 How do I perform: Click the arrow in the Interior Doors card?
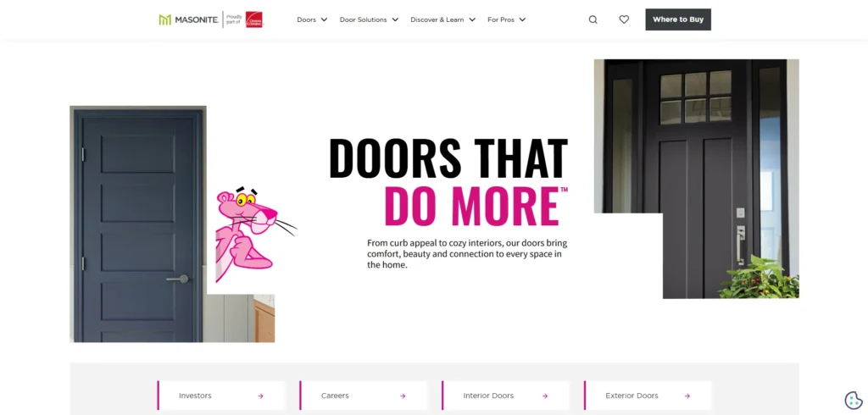coord(545,396)
